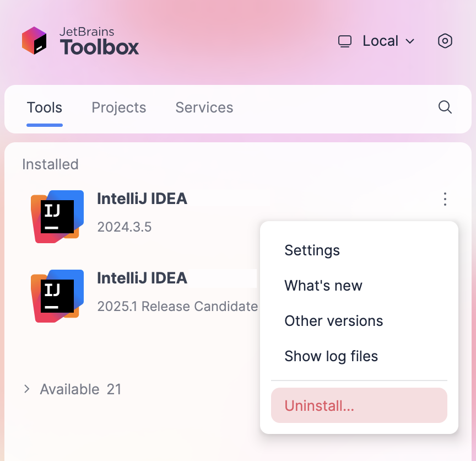Click the IntelliJ IDEA 2024.3.5 version text
This screenshot has width=476, height=461.
124,227
